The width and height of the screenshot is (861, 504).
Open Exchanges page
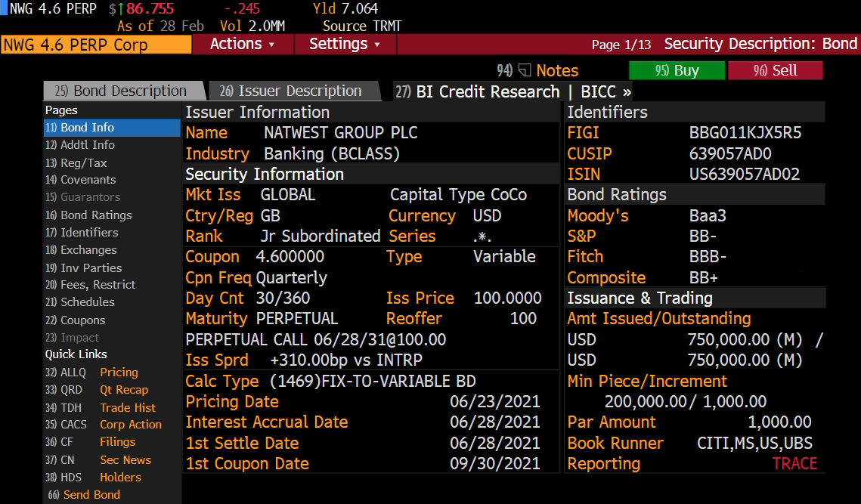[82, 250]
